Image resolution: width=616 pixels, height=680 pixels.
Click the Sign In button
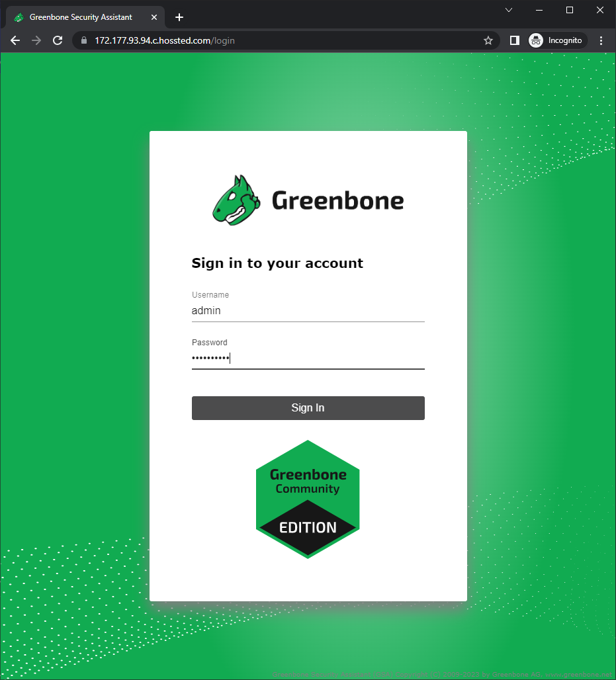[308, 407]
